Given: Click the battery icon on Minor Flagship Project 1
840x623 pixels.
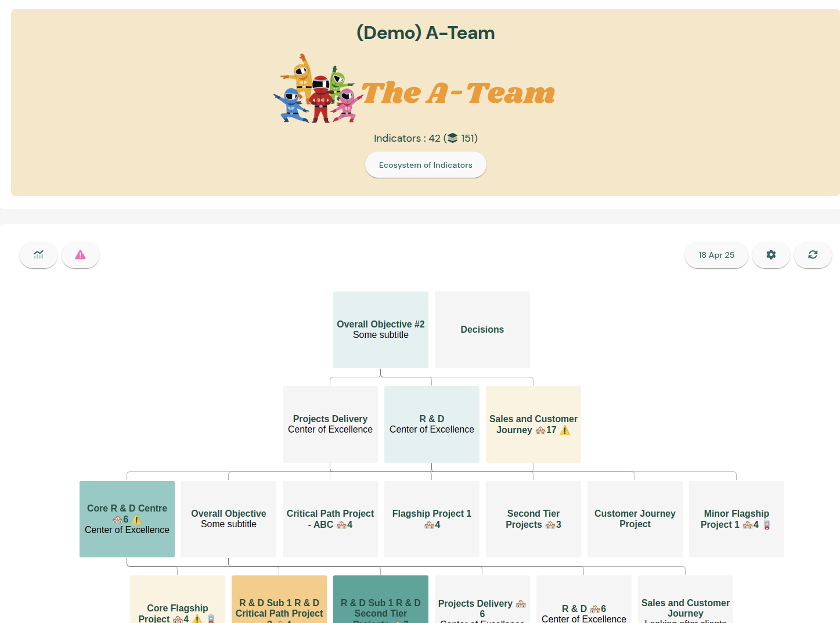Looking at the screenshot, I should (767, 525).
